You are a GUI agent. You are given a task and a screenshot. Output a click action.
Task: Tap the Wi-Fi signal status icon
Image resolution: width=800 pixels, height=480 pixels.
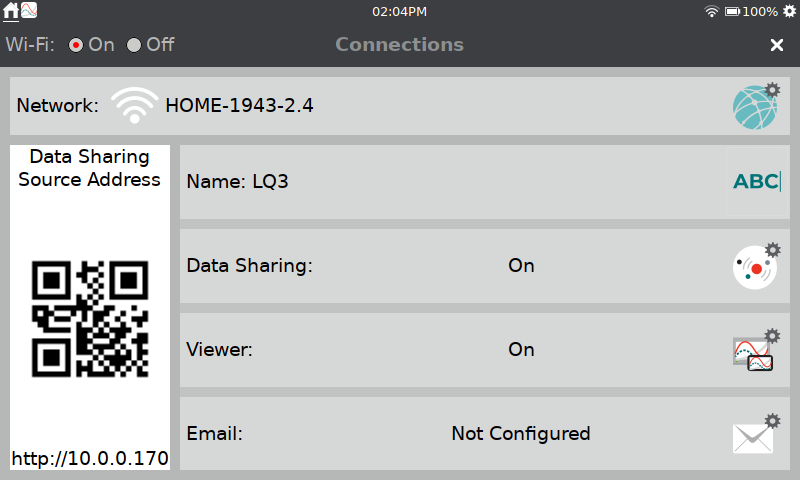point(711,11)
